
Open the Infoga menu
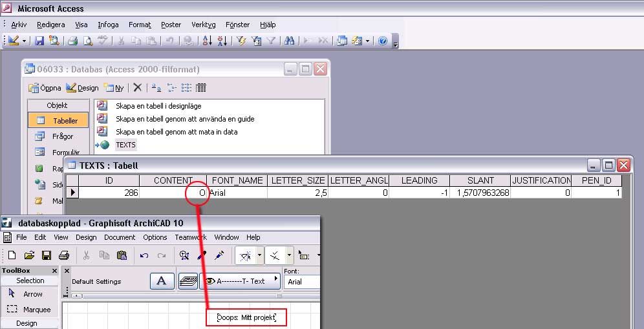(108, 25)
